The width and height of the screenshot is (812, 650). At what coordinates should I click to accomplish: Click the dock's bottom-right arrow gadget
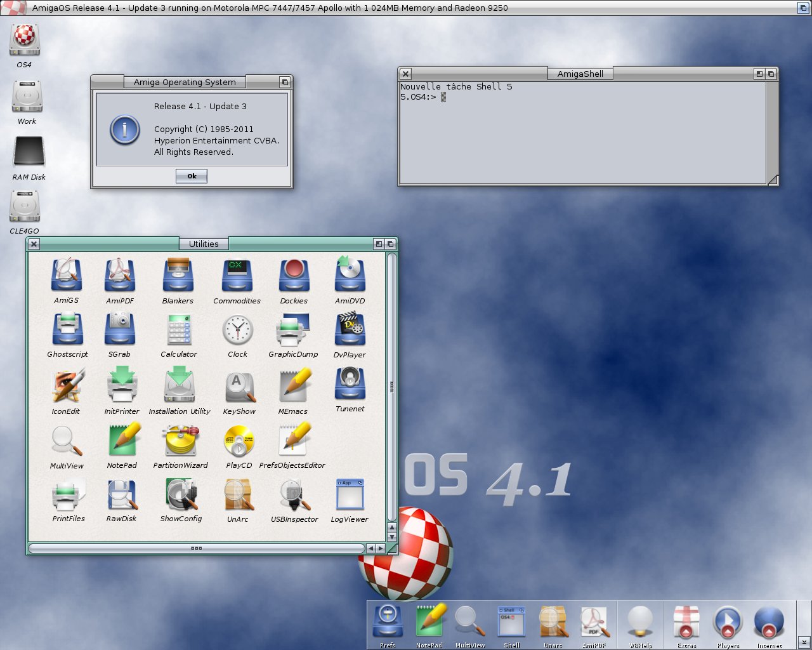pos(804,642)
